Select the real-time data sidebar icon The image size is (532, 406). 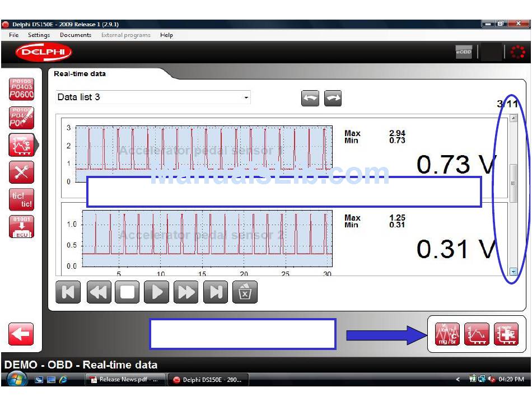[21, 145]
